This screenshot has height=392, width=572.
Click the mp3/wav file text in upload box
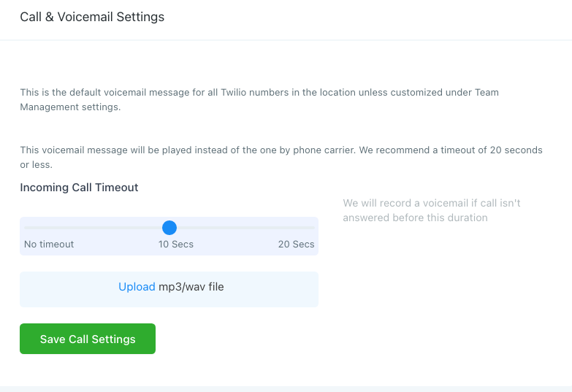click(x=191, y=287)
